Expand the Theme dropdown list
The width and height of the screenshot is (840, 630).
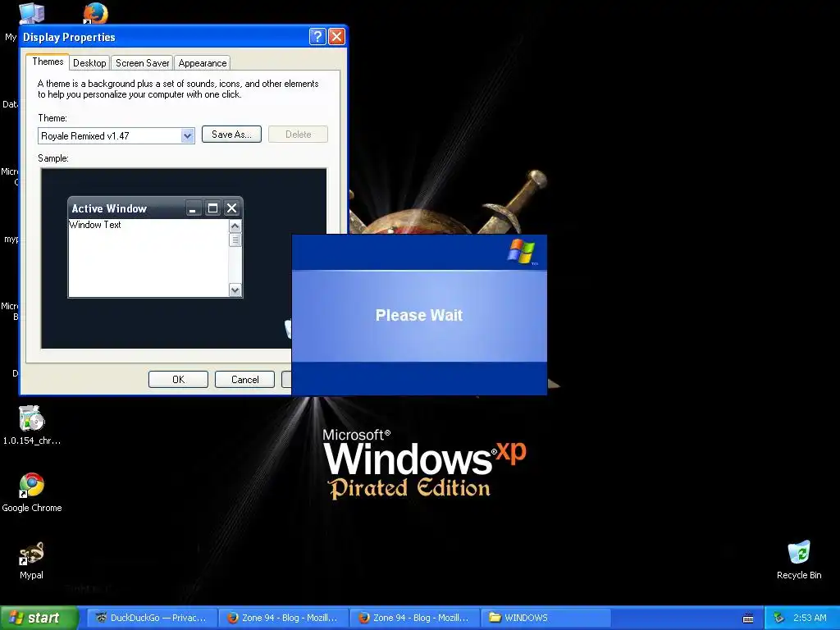click(187, 135)
